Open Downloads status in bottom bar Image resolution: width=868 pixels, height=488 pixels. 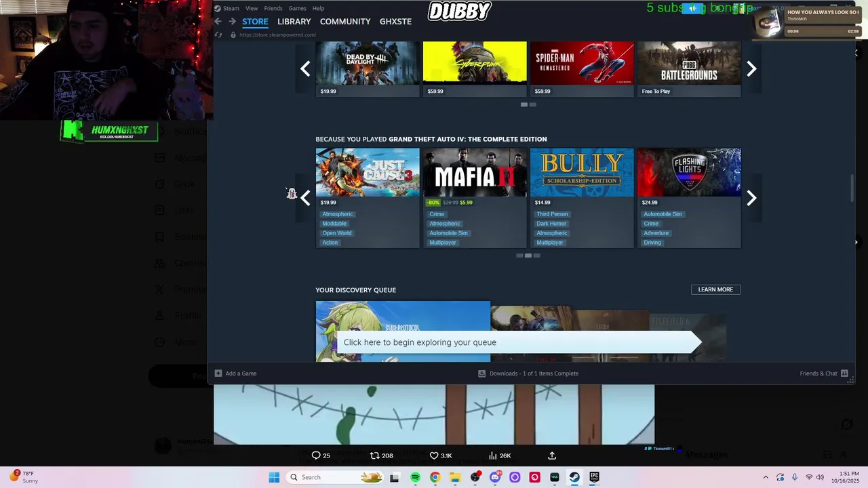coord(528,373)
